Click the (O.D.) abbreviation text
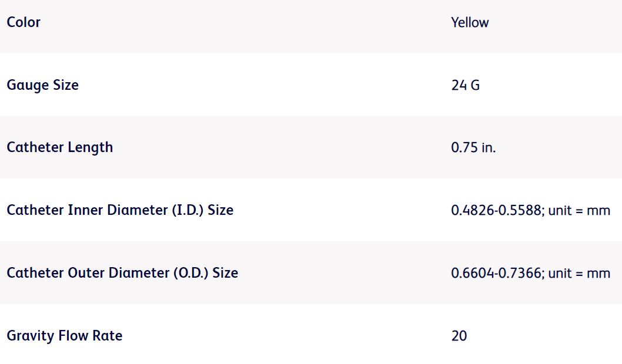The image size is (622, 364). pos(190,273)
